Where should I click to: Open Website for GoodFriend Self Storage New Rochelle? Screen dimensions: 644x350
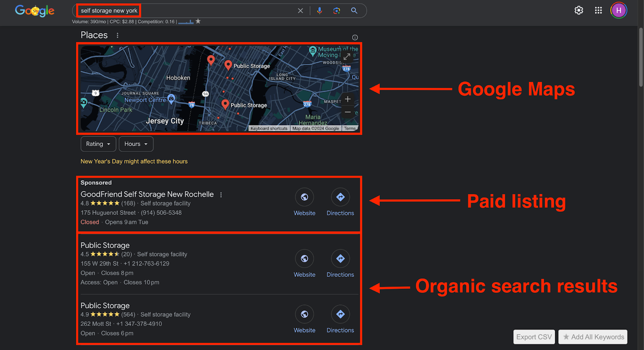pos(304,202)
